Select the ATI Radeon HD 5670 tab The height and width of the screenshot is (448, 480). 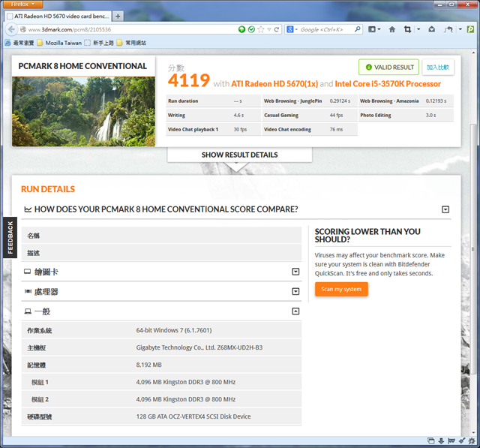[58, 17]
